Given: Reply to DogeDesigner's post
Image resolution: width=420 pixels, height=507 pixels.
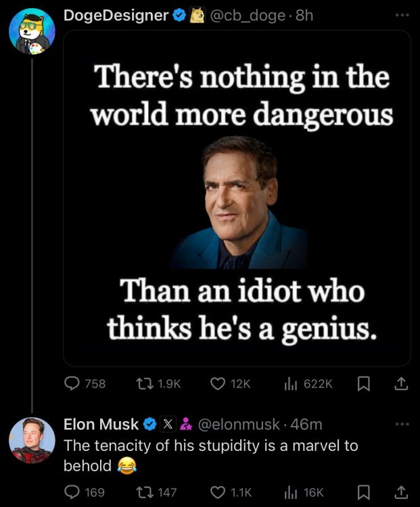Looking at the screenshot, I should click(x=72, y=383).
